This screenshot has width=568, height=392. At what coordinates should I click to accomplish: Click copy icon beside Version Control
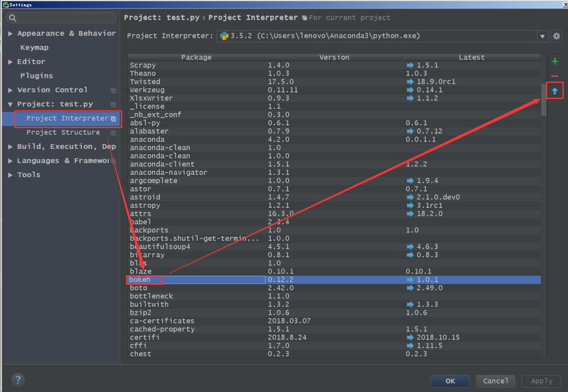[113, 91]
